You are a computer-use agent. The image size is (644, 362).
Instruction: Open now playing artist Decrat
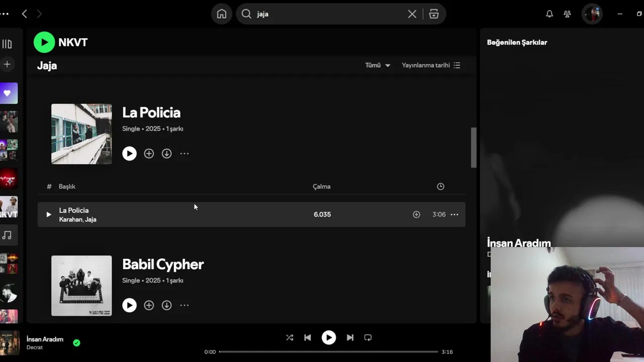pos(35,347)
